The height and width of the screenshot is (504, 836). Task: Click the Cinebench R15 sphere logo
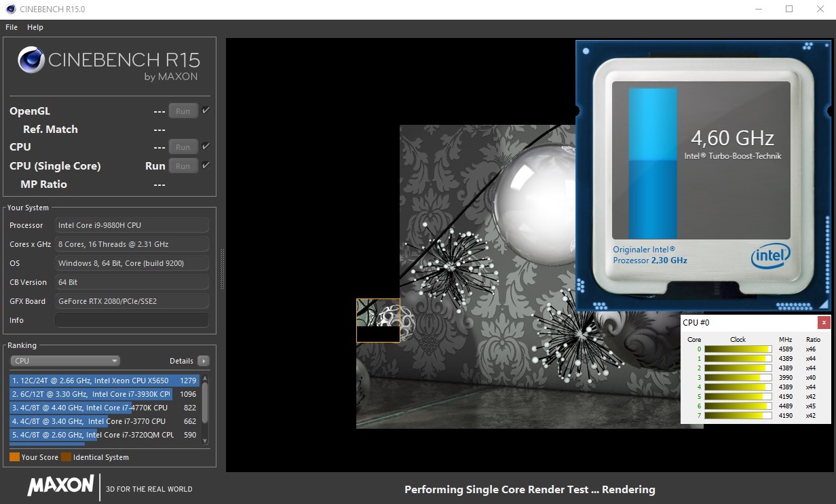[x=31, y=60]
